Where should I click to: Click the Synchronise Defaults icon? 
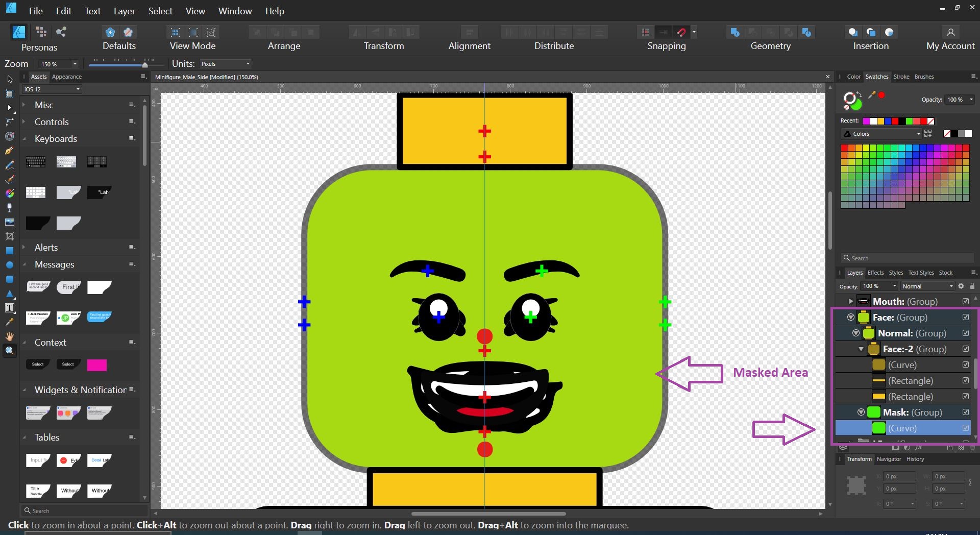110,32
